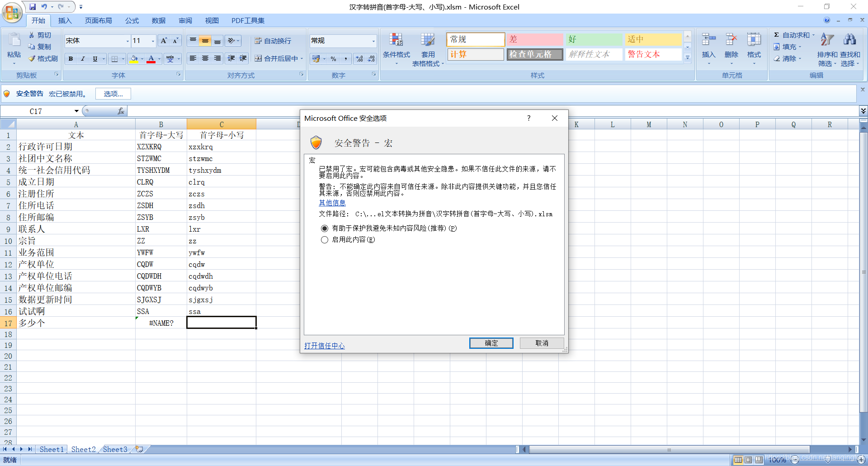The height and width of the screenshot is (466, 868).
Task: Open the Name Box dropdown arrow
Action: [x=76, y=111]
